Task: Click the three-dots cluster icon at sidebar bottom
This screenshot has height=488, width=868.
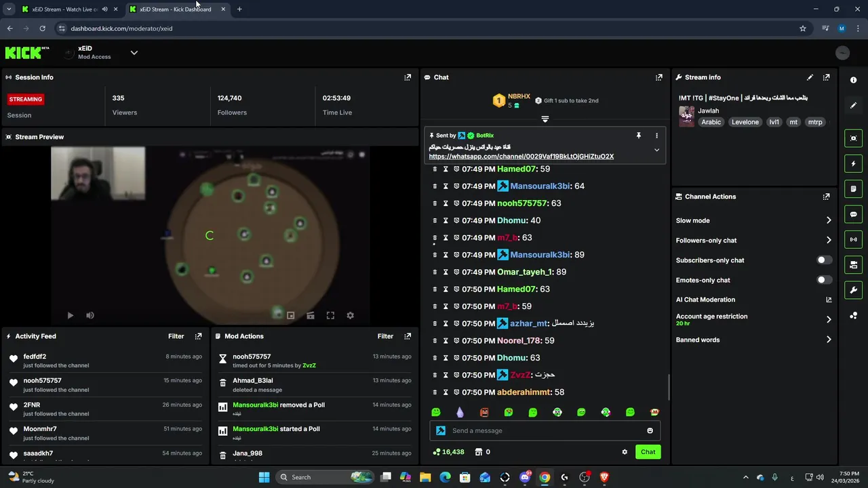Action: point(853,315)
